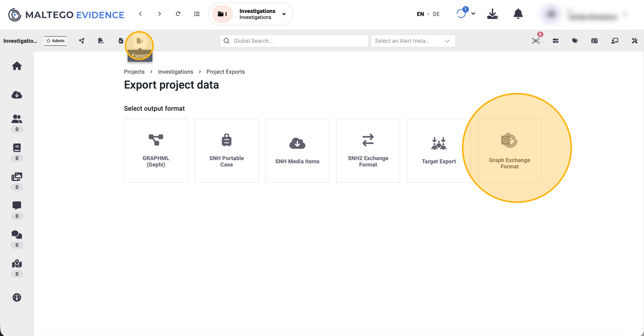Expand the Investigations project dropdown
Viewport: 644px width, 336px height.
tap(284, 14)
